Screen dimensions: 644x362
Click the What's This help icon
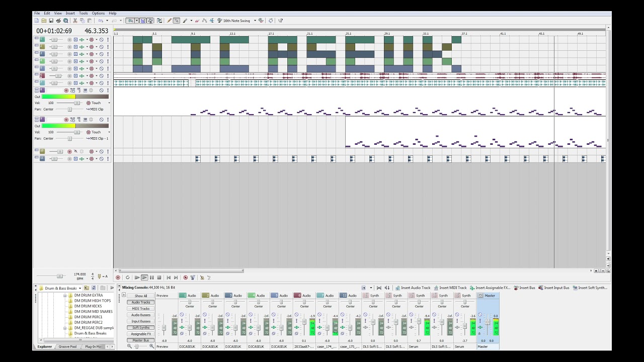(x=280, y=21)
